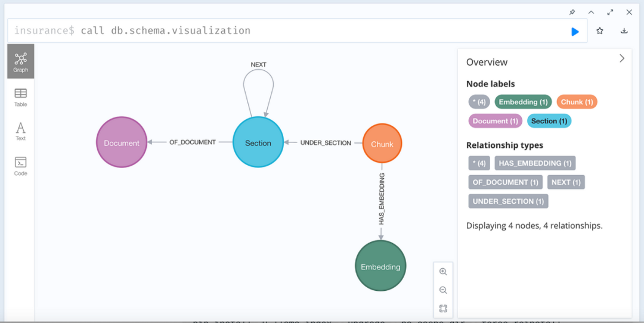This screenshot has width=644, height=323.
Task: Fit graph to screen icon
Action: 443,309
